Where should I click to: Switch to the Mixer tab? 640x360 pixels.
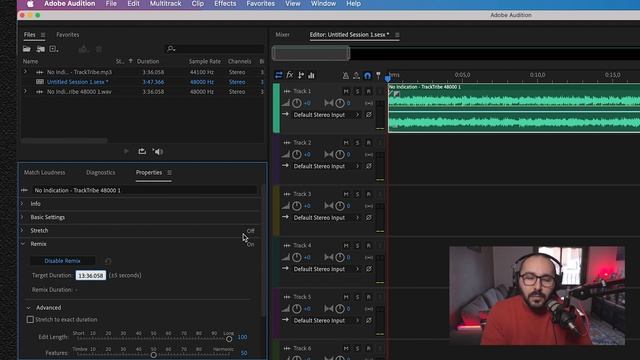click(282, 35)
